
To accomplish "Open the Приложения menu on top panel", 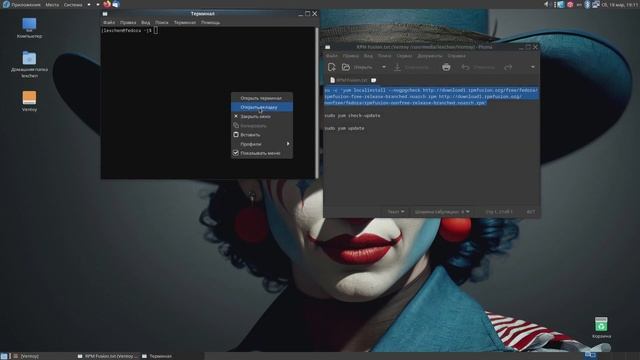I will [22, 4].
